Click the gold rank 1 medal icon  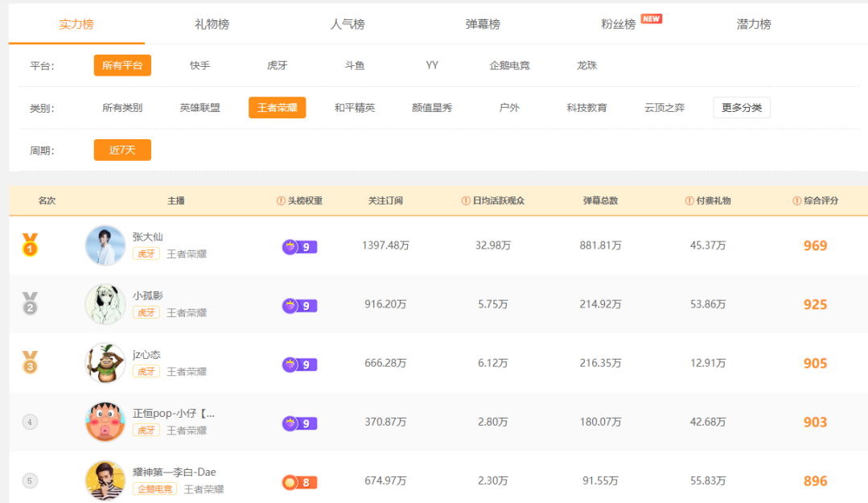click(30, 245)
